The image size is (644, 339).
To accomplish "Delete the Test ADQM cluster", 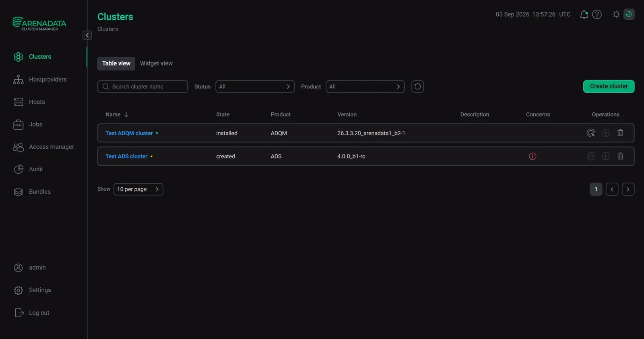I will tap(620, 133).
